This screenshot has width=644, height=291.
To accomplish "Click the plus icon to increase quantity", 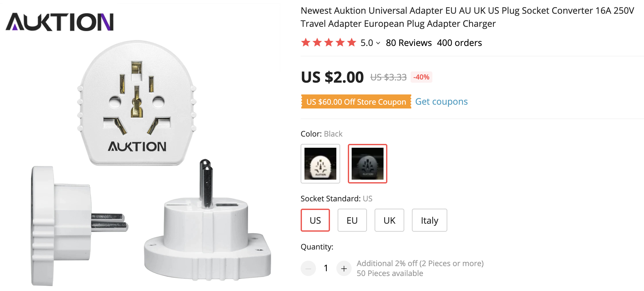I will click(x=344, y=269).
